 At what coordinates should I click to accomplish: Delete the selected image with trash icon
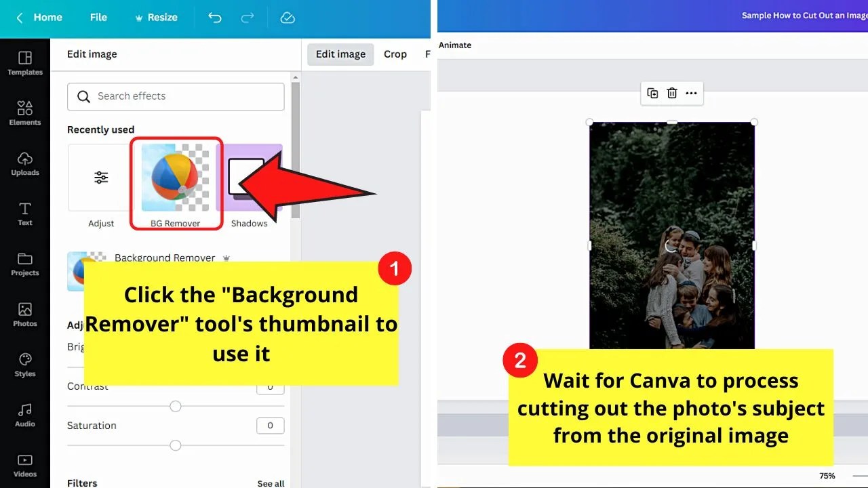[671, 93]
